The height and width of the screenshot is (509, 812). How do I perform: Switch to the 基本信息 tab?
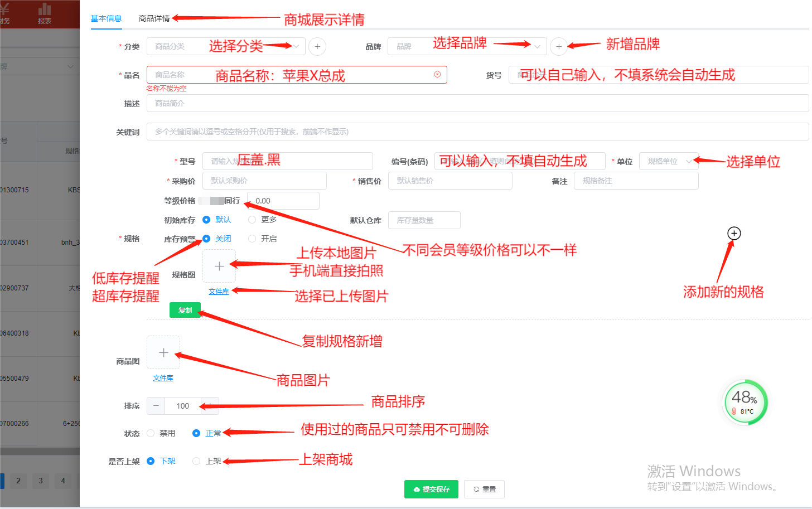tap(106, 18)
